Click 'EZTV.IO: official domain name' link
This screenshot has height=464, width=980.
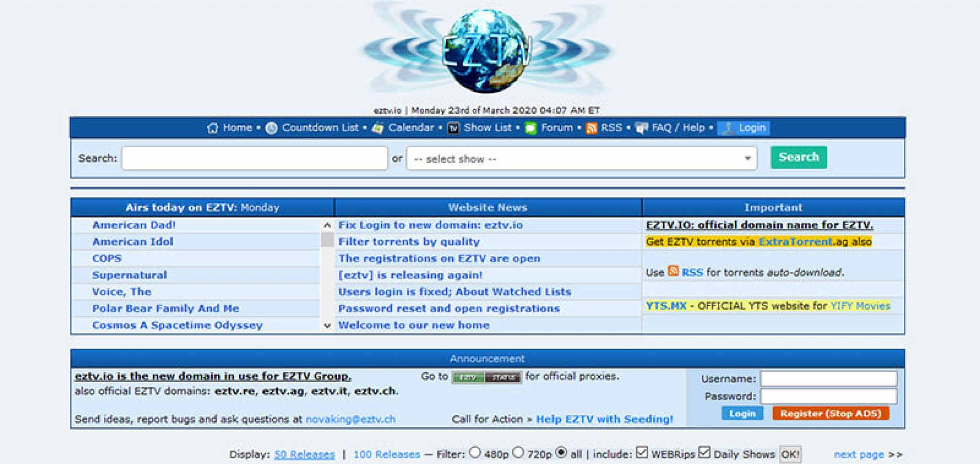tap(759, 225)
